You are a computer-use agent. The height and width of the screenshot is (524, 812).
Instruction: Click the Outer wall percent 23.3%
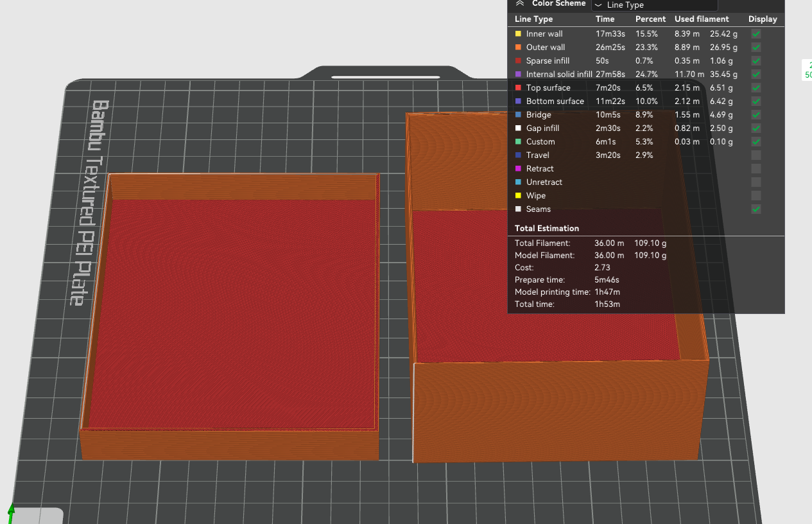click(x=646, y=47)
